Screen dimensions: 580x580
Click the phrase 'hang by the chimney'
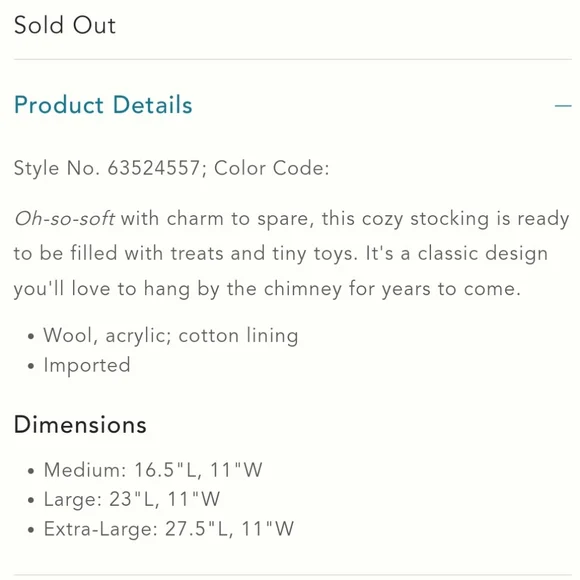pos(243,289)
